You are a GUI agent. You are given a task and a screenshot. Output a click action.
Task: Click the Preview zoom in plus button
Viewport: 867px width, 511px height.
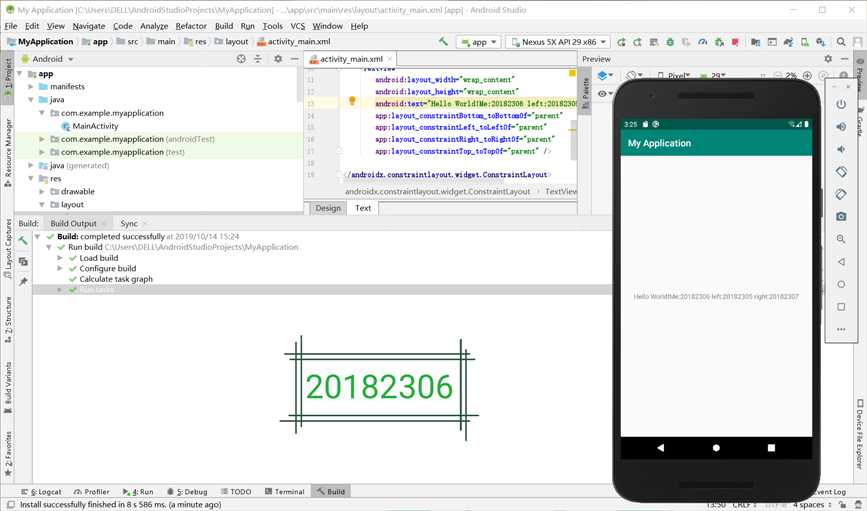[x=807, y=75]
